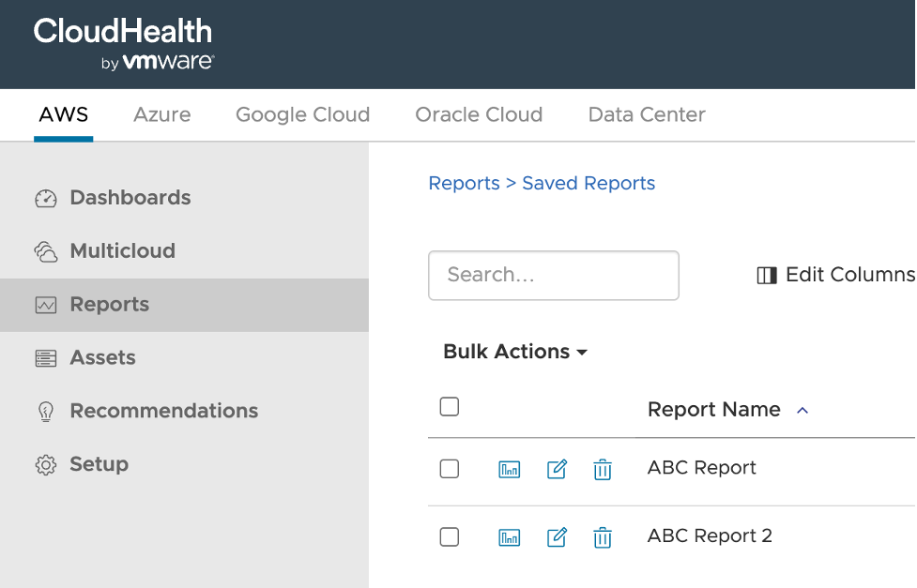Toggle the Report Name sort arrow

(802, 411)
